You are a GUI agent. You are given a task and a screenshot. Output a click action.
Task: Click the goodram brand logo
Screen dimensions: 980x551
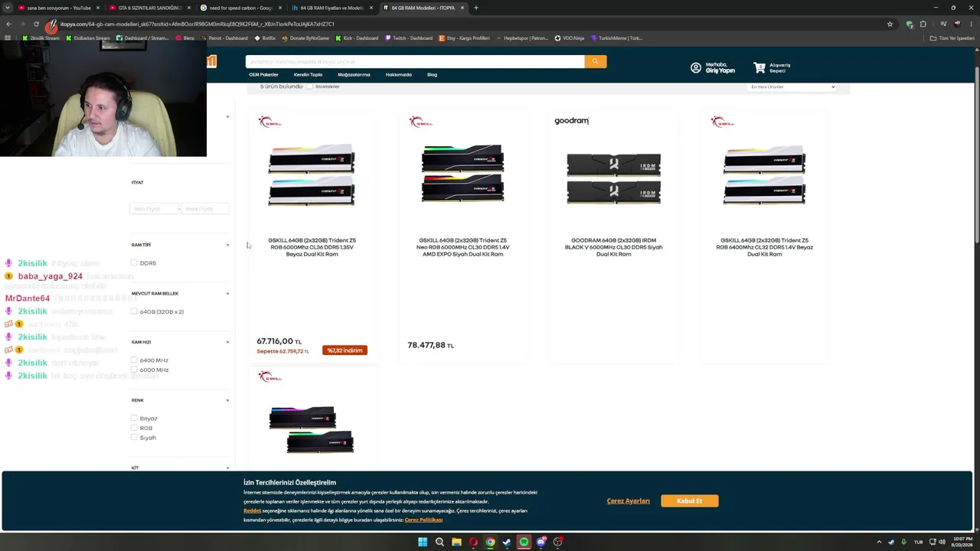[x=571, y=121]
